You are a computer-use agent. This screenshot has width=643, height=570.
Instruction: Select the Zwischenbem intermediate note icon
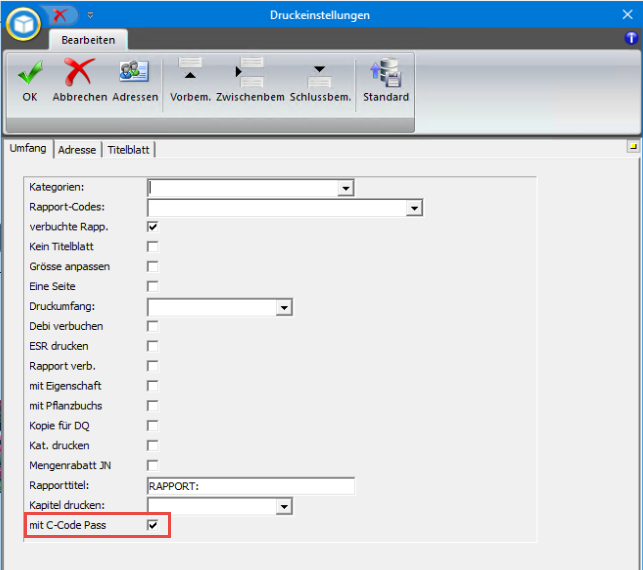tap(250, 73)
